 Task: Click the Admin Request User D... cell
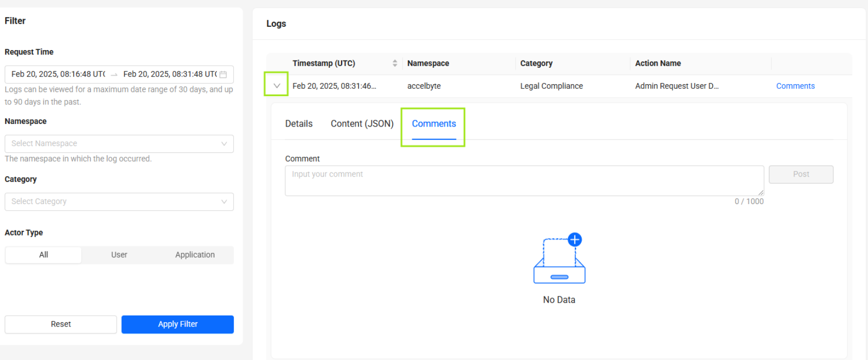677,86
